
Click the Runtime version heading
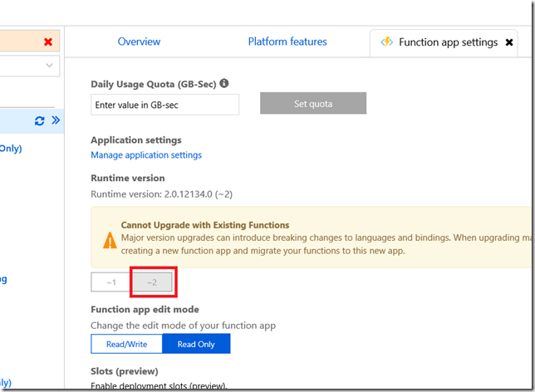pyautogui.click(x=128, y=178)
